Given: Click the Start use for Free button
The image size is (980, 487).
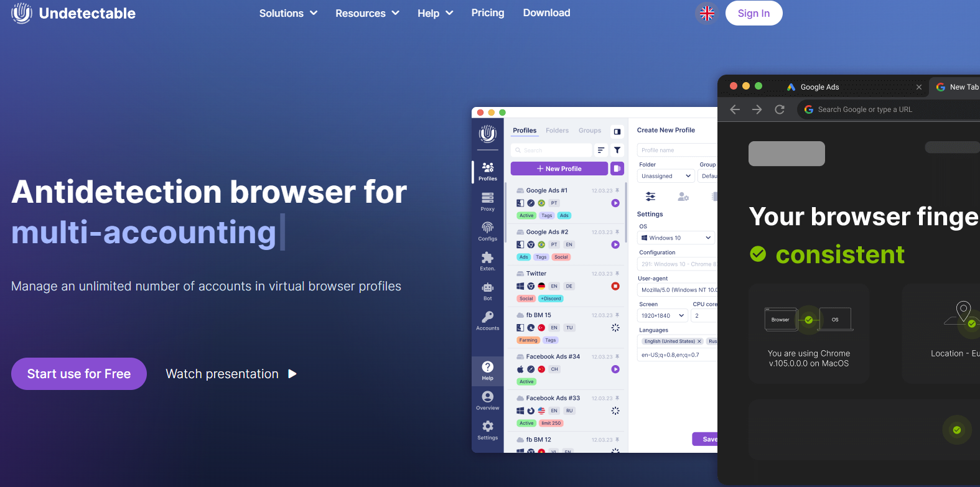Looking at the screenshot, I should tap(79, 374).
